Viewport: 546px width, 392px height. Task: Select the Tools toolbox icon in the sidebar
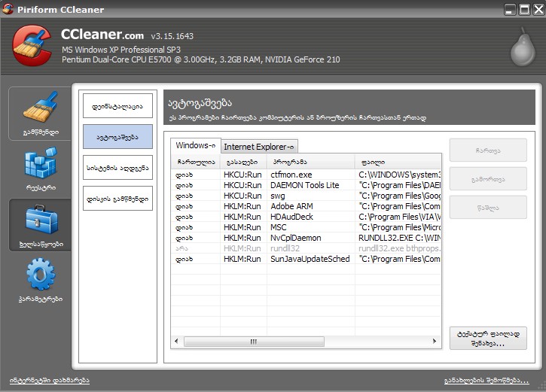pyautogui.click(x=40, y=224)
